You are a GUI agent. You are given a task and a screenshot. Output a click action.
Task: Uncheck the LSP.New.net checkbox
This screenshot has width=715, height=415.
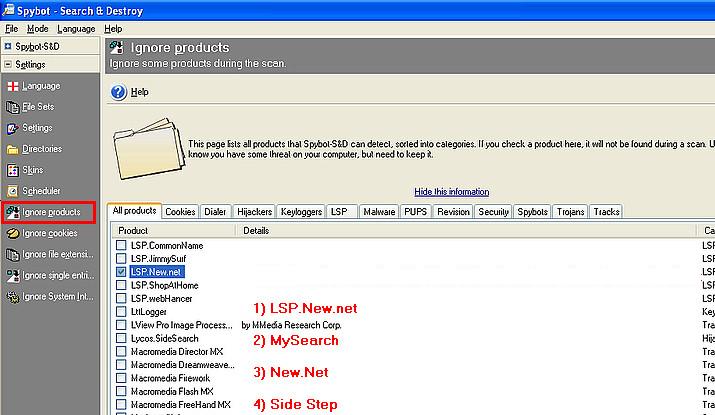tap(121, 272)
